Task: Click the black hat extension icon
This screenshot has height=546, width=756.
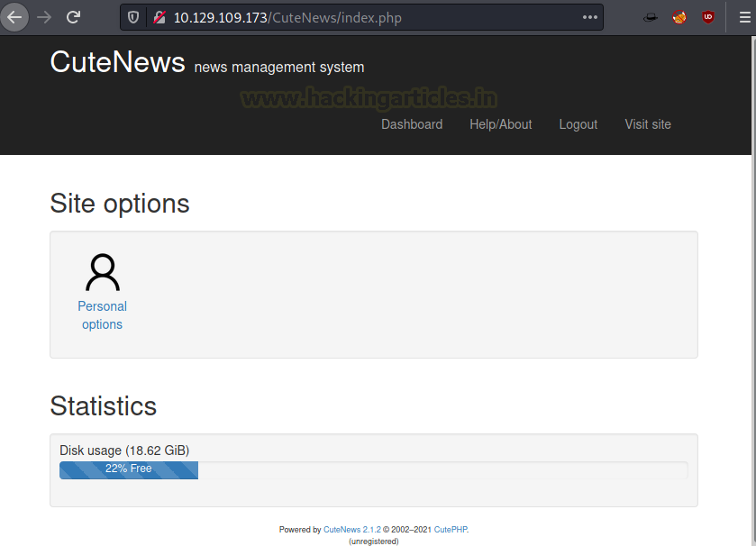Action: click(651, 18)
